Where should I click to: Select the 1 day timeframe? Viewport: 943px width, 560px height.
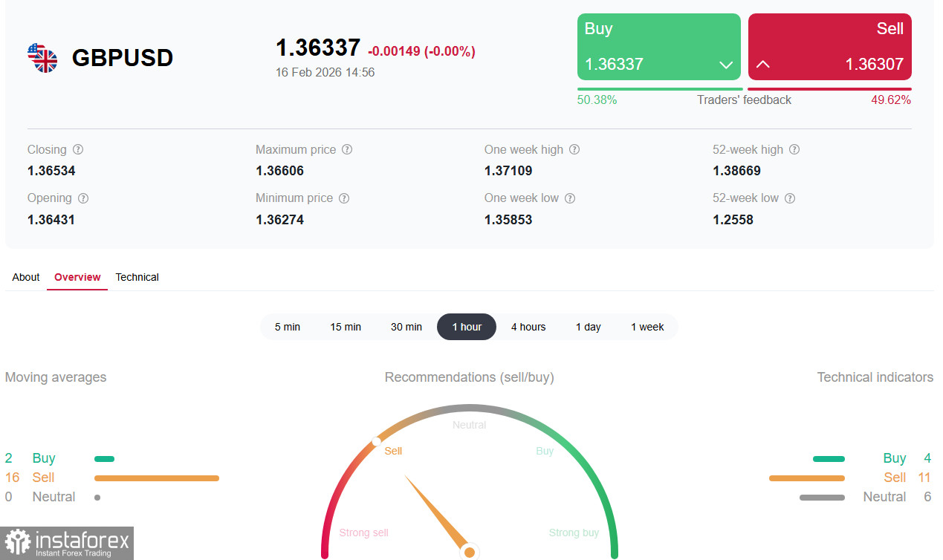click(x=589, y=327)
